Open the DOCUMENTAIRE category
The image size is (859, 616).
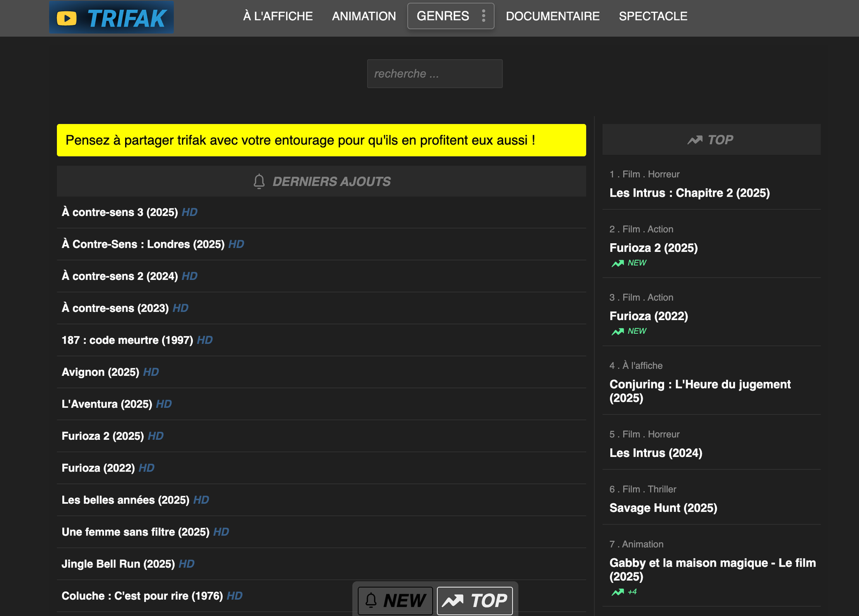pyautogui.click(x=552, y=16)
